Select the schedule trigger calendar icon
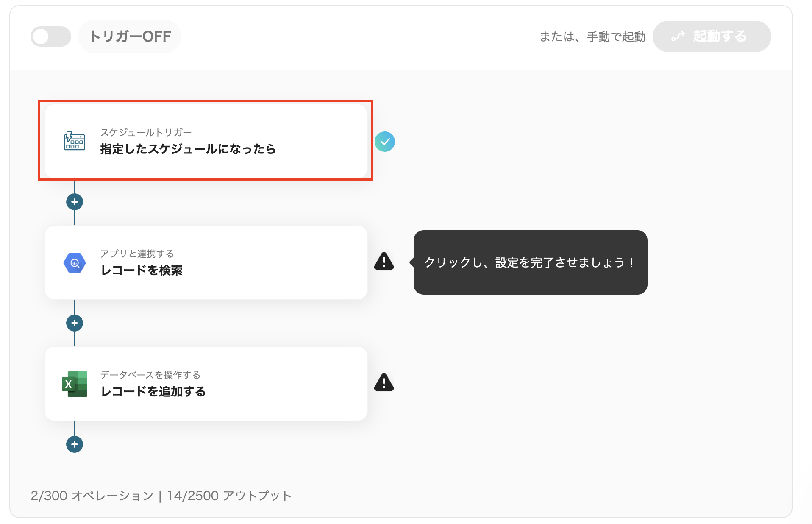The height and width of the screenshot is (524, 812). tap(74, 141)
